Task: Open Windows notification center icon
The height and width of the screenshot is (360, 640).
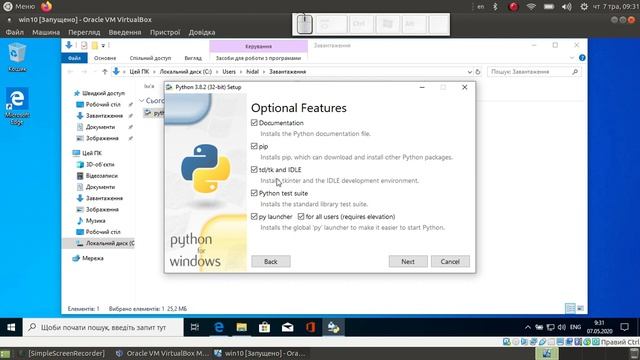Action: coord(624,327)
